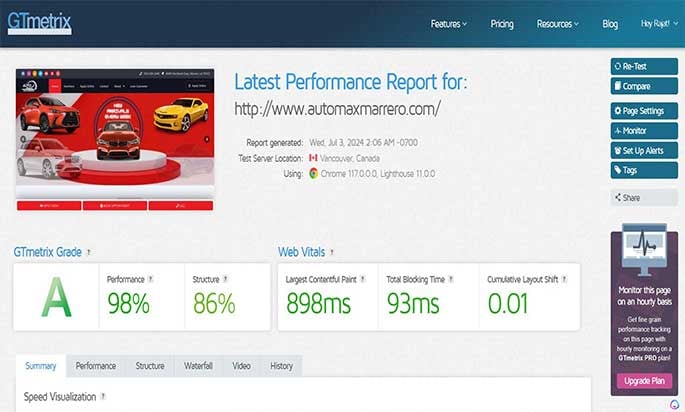Switch to the Performance tab
This screenshot has height=412, width=685.
click(x=96, y=366)
